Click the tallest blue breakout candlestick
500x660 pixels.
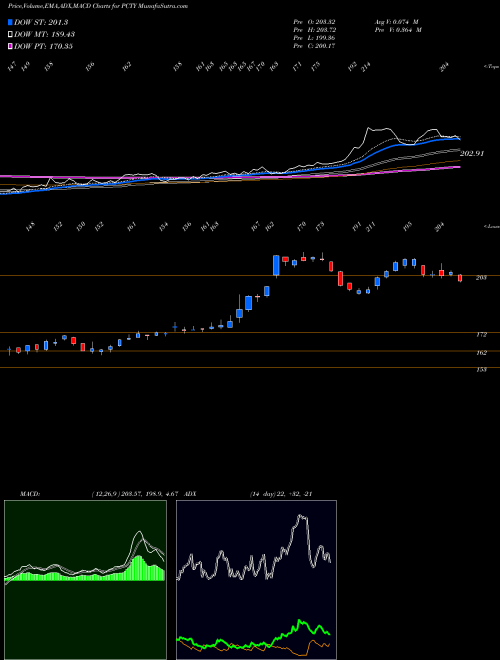276,266
